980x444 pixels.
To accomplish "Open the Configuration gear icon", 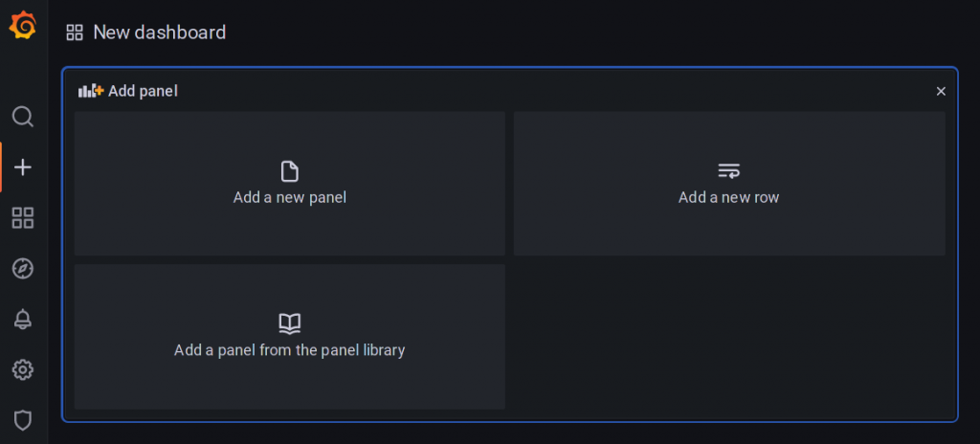I will point(23,369).
